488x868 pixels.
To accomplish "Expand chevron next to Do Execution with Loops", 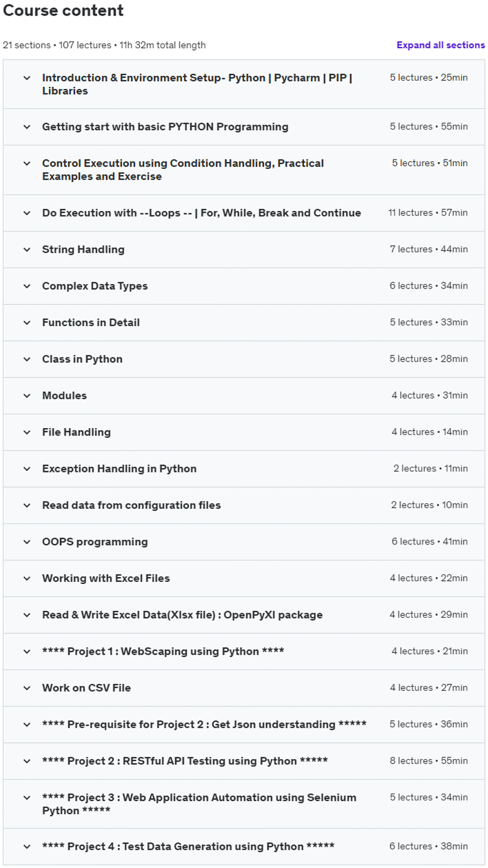I will pyautogui.click(x=26, y=213).
